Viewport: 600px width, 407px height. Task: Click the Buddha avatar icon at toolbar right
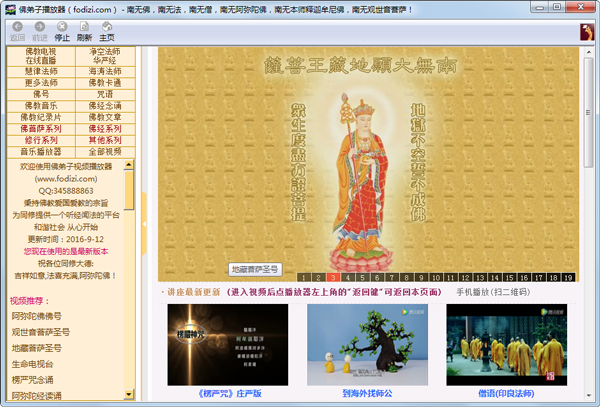587,32
